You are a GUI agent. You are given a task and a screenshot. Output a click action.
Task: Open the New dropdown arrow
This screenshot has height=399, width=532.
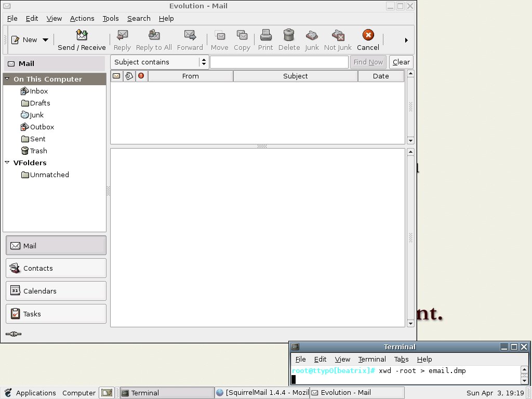[x=46, y=40]
